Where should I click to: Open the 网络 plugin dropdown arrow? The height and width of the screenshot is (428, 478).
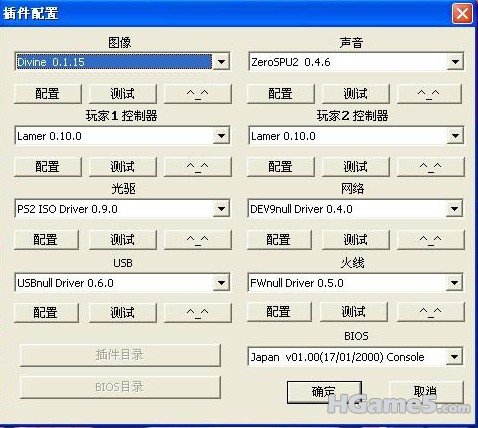[454, 209]
